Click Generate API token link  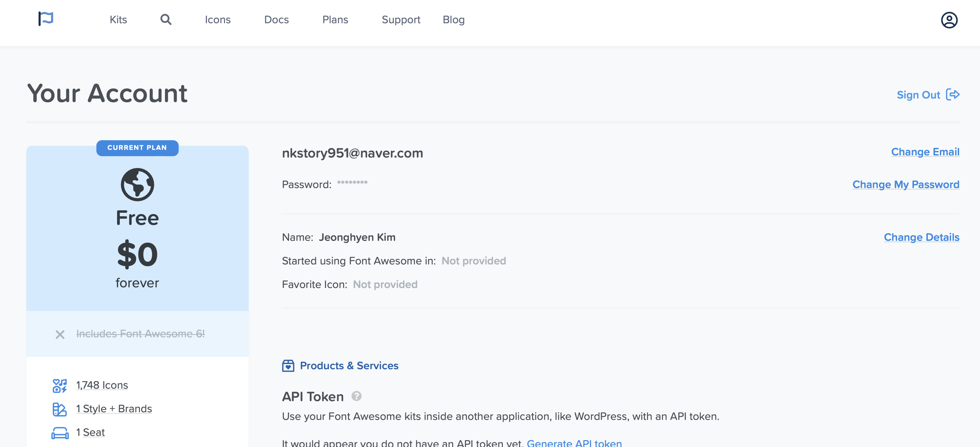click(574, 442)
